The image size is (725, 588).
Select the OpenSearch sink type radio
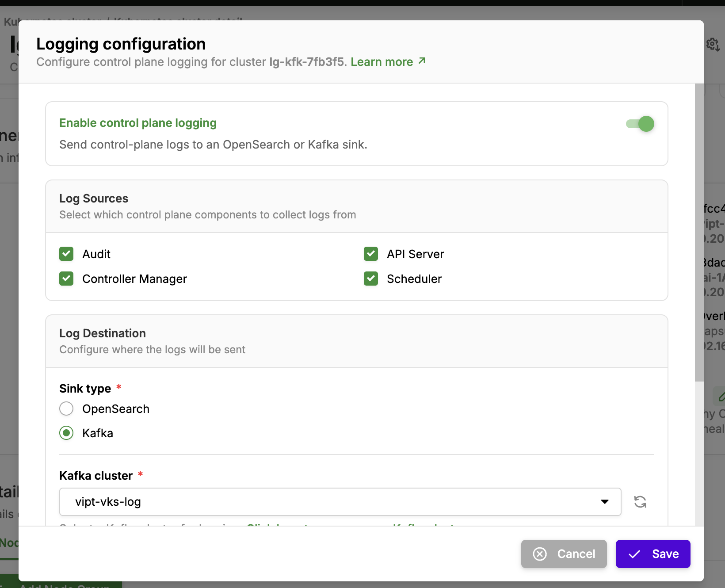point(66,409)
